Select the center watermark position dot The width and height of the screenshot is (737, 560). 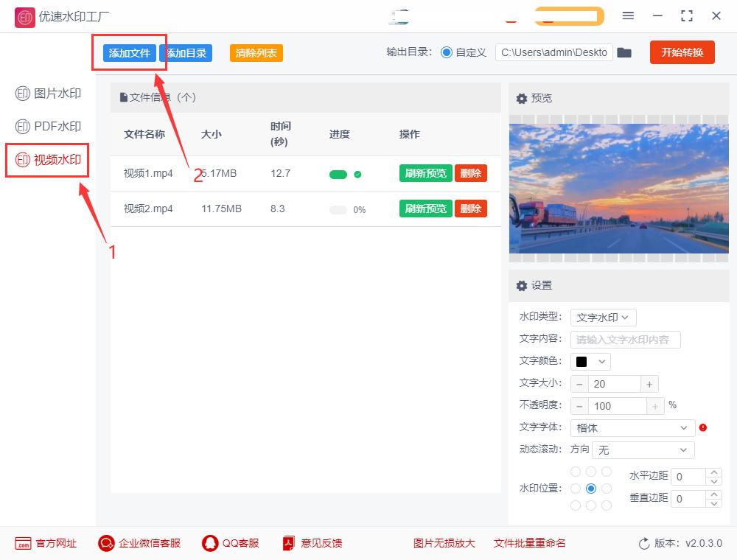tap(592, 488)
